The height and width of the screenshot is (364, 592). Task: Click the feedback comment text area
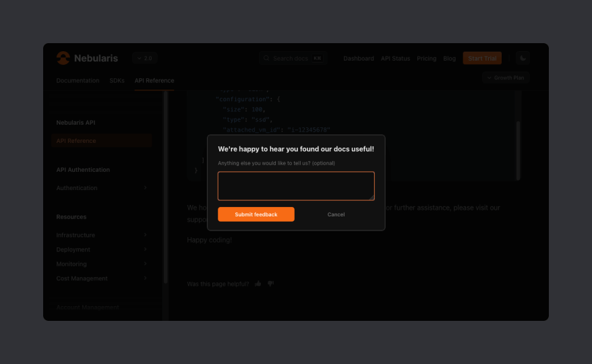[296, 186]
